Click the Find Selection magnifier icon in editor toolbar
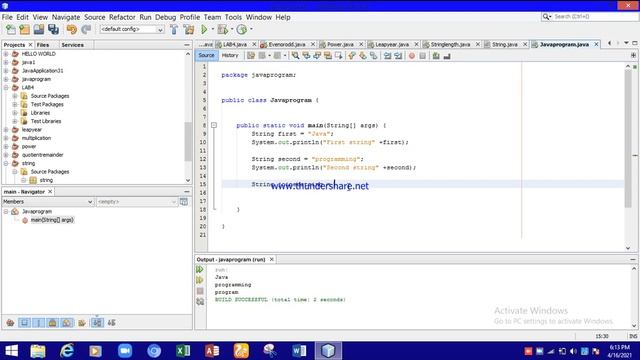 (295, 56)
